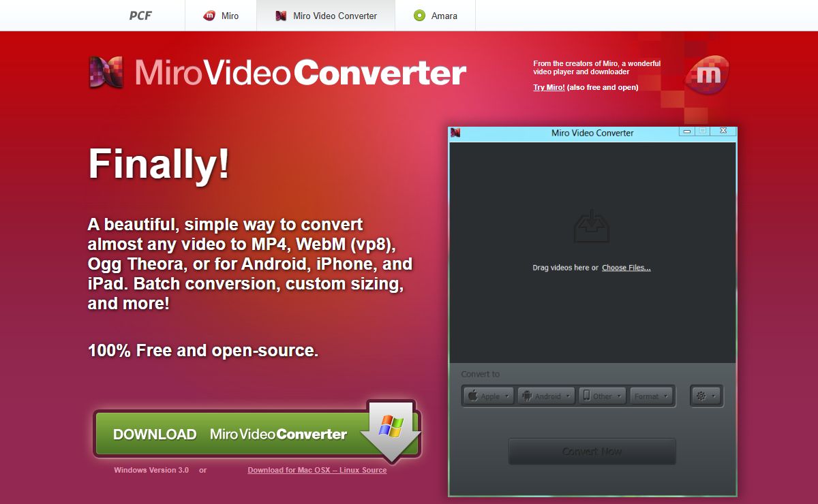Follow the Try Miro! link

coord(549,87)
